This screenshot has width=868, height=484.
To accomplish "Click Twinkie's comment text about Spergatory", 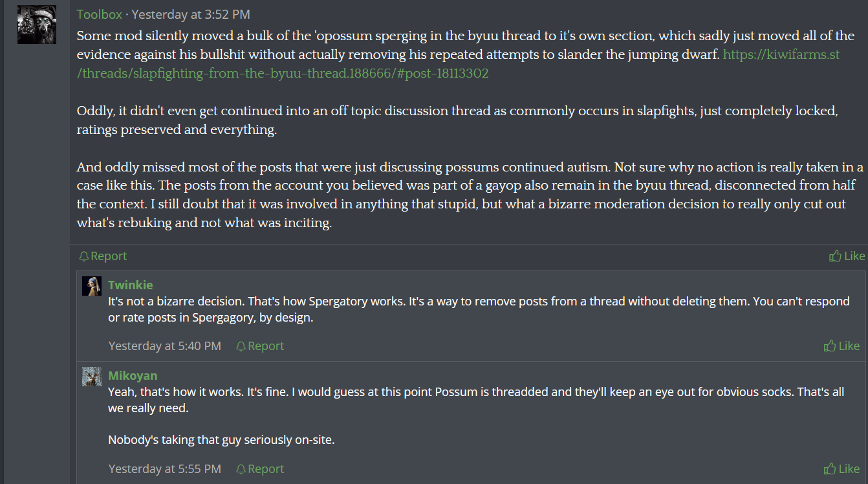I will click(479, 310).
